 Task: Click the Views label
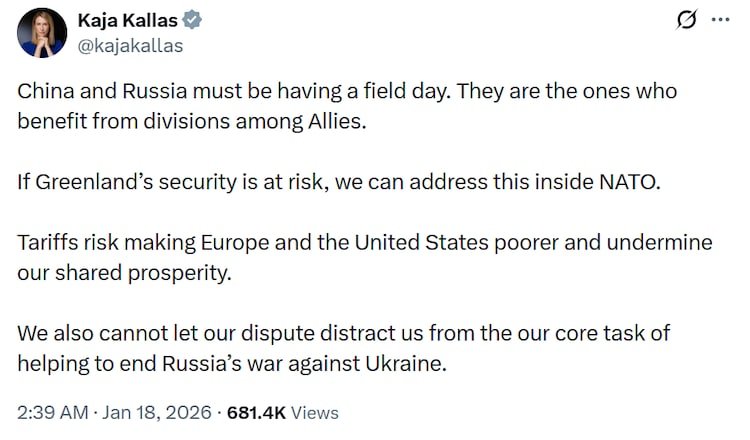pyautogui.click(x=315, y=412)
